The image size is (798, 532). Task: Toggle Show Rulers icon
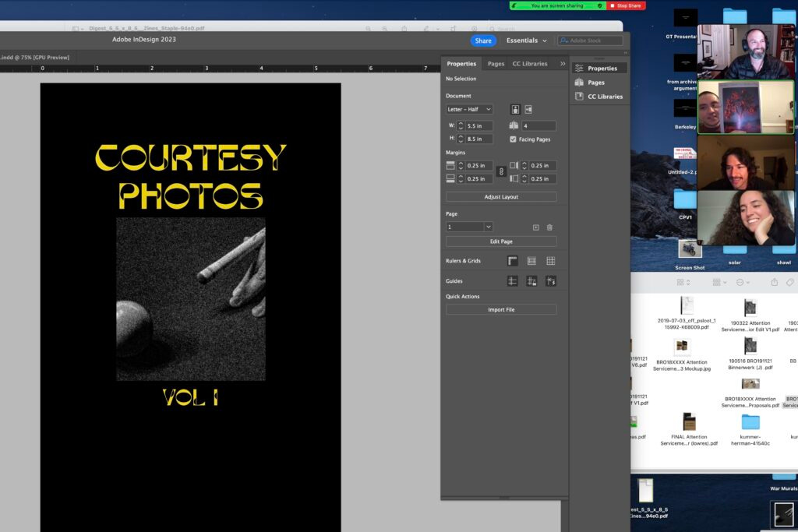point(513,261)
